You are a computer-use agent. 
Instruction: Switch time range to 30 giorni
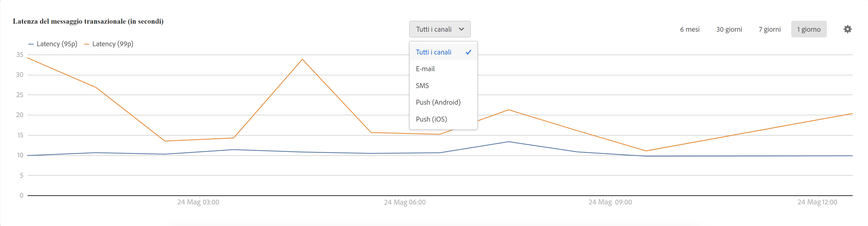729,29
